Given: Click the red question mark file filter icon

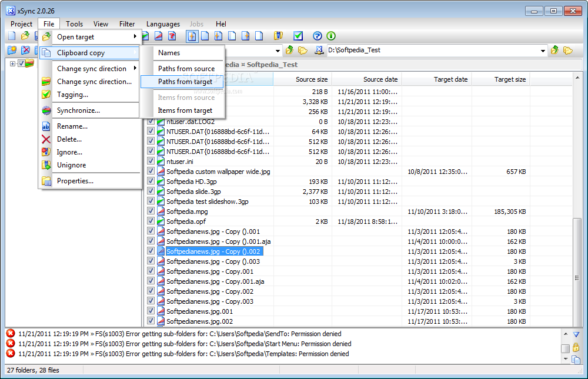Looking at the screenshot, I should tap(172, 36).
